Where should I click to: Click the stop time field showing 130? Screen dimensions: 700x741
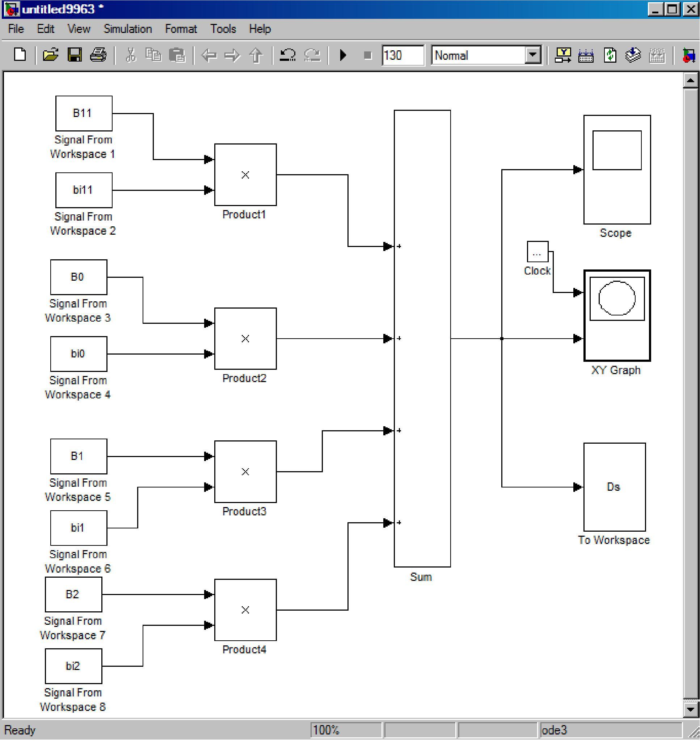[x=402, y=55]
